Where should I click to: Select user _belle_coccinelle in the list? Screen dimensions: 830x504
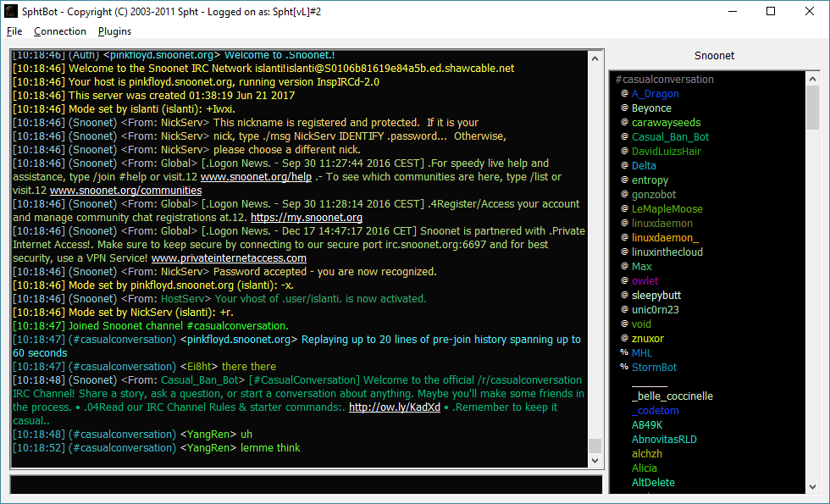pyautogui.click(x=672, y=396)
